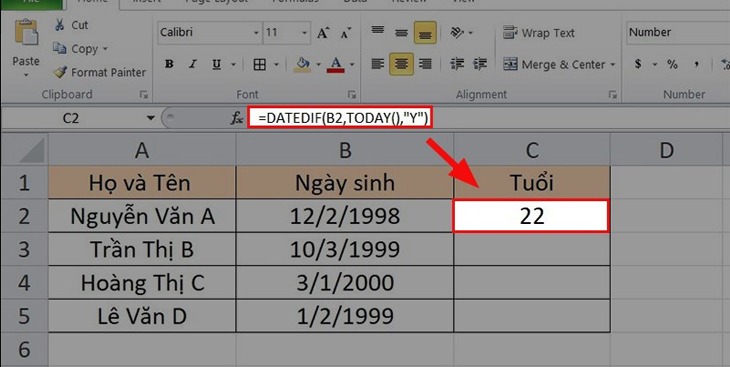The image size is (730, 367).
Task: Apply percent style
Action: (x=672, y=64)
